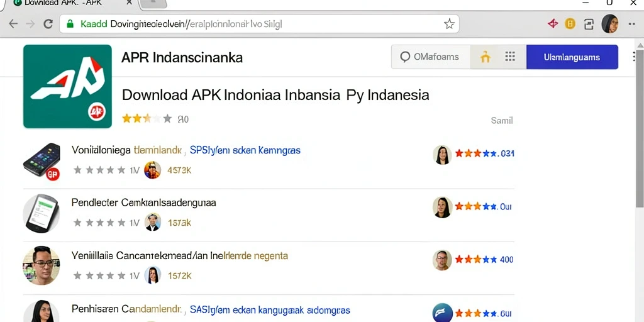The width and height of the screenshot is (644, 322).
Task: Open the new tab button
Action: point(153,4)
